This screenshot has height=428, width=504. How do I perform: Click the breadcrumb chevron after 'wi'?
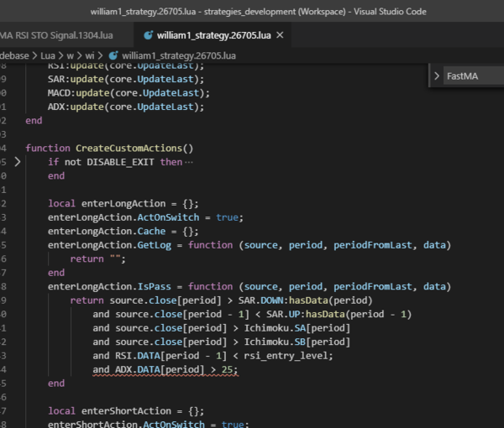click(x=100, y=56)
